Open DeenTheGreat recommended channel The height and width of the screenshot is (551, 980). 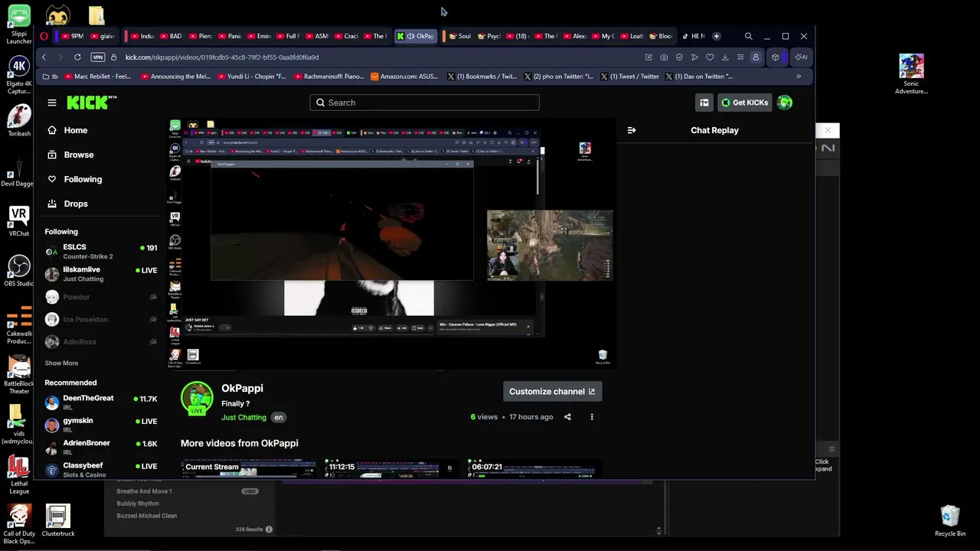click(101, 403)
